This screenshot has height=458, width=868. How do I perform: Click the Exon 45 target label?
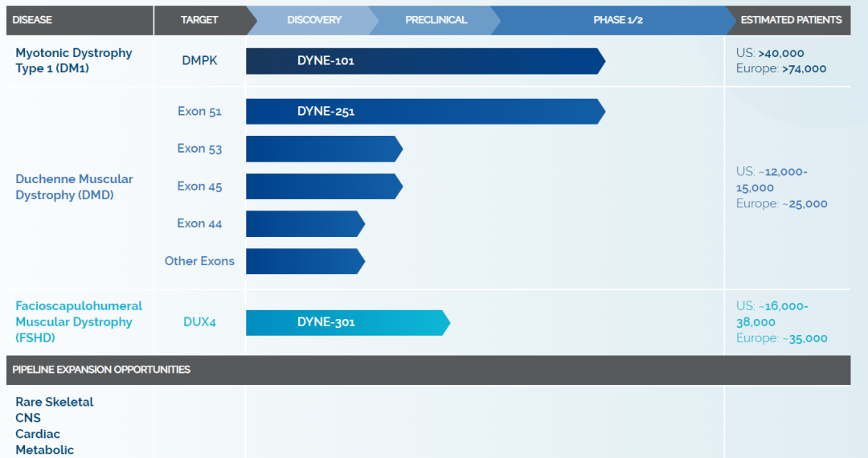point(199,186)
